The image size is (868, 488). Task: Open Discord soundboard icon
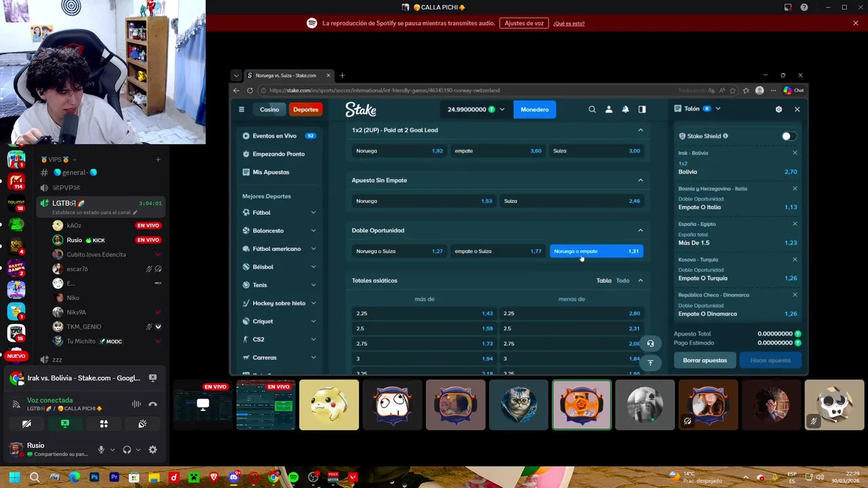[x=142, y=424]
